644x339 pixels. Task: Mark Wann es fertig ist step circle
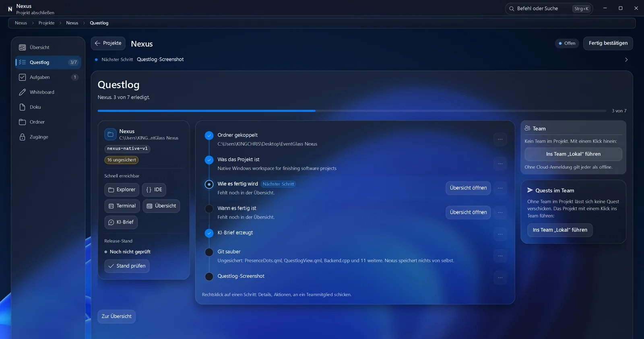pyautogui.click(x=209, y=209)
